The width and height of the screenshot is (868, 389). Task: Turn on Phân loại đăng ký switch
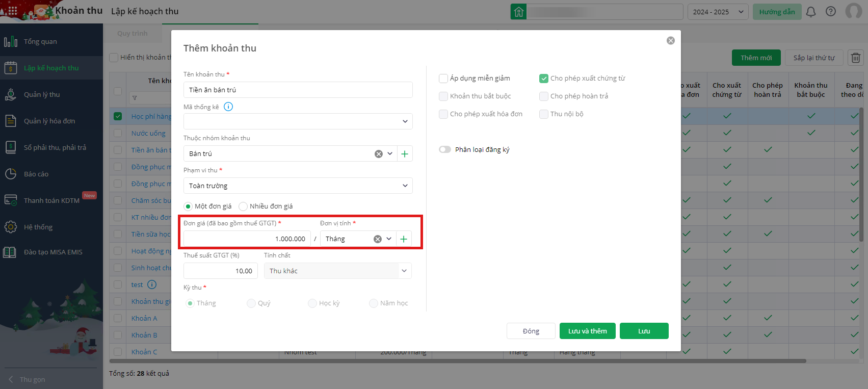[x=445, y=149]
